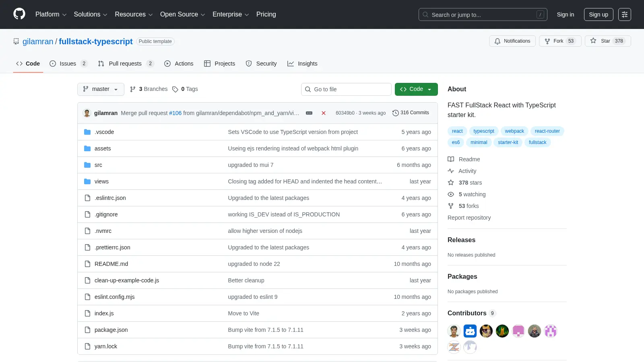
Task: Fork the repository
Action: coord(560,41)
